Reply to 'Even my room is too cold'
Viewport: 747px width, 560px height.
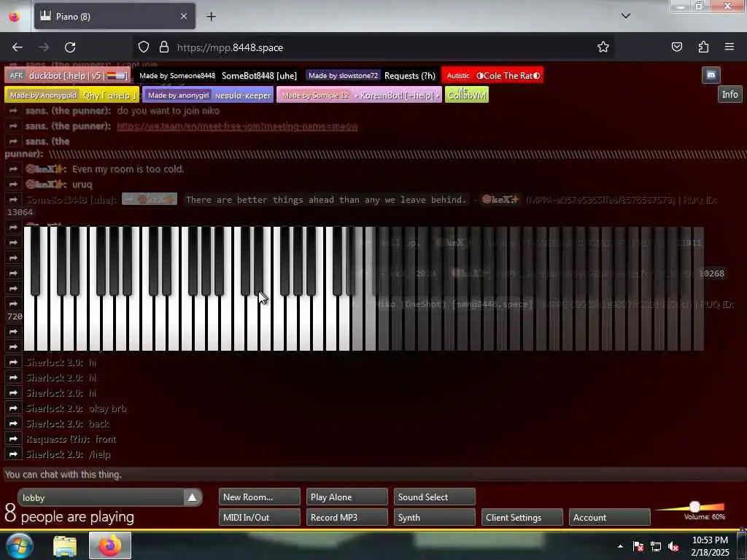point(13,169)
